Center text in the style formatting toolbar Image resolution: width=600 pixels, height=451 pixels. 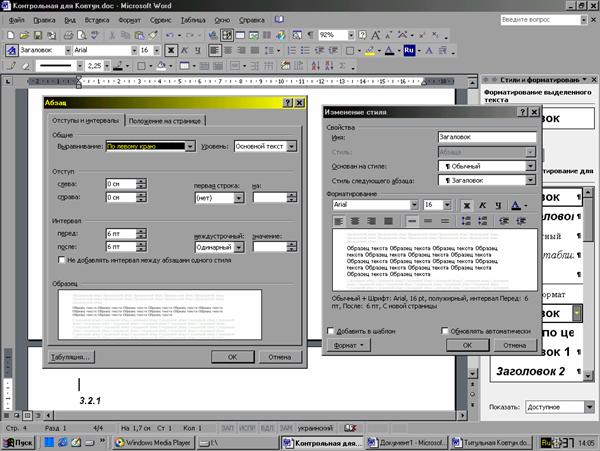(355, 220)
